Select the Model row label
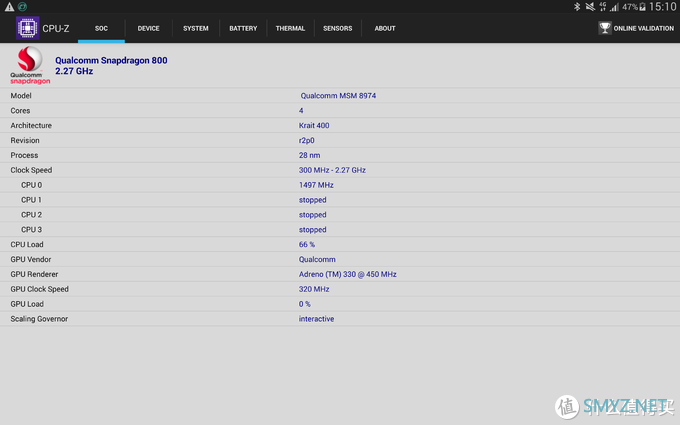 click(x=21, y=95)
